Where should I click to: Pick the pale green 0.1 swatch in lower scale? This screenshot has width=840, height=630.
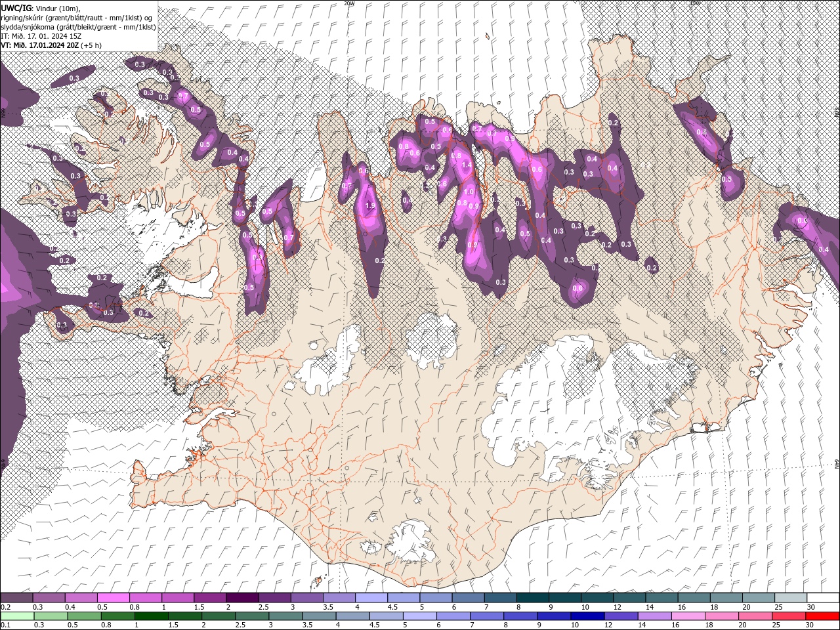tap(16, 616)
